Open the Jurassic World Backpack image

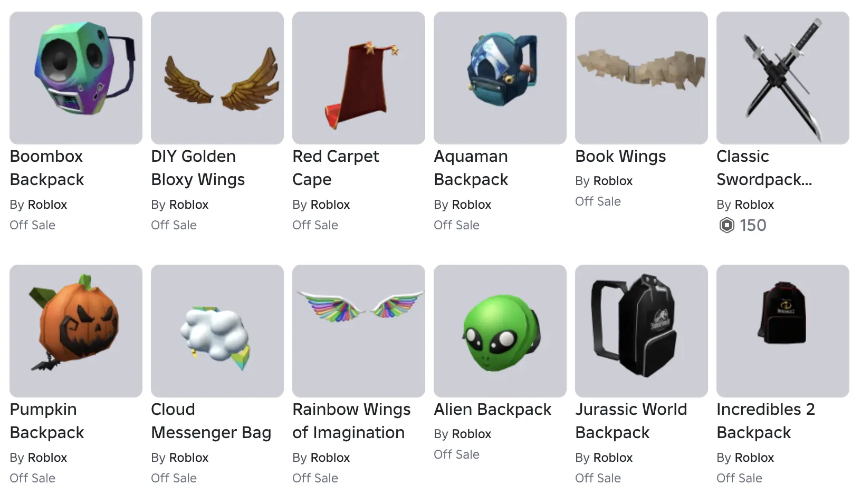click(x=642, y=331)
